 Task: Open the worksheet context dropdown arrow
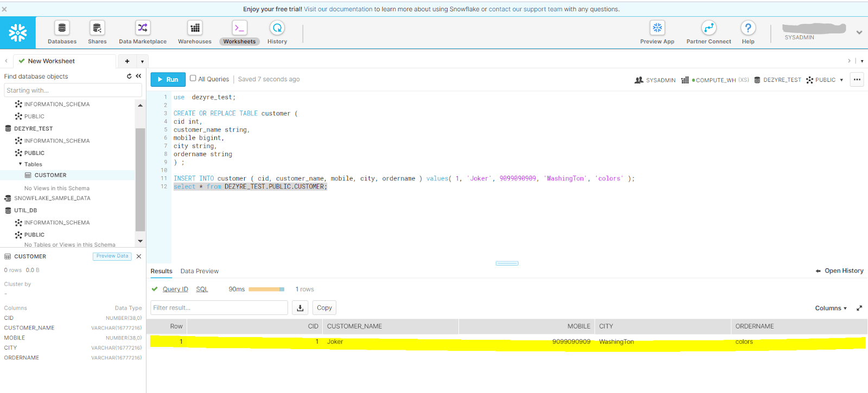point(841,80)
